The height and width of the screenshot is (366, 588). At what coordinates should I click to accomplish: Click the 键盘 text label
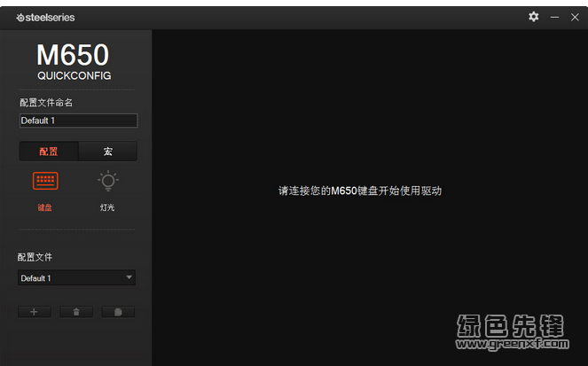point(44,207)
